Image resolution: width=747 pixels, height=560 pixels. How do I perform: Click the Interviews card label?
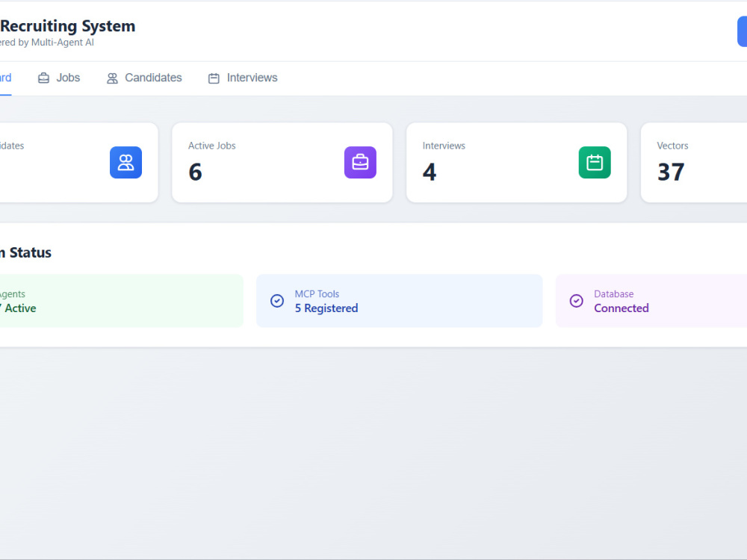point(444,146)
